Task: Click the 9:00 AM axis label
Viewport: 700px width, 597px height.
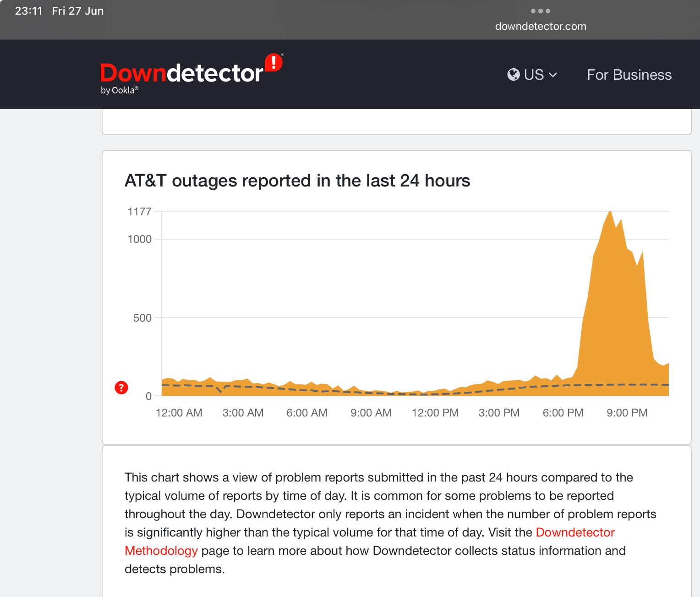Action: (371, 413)
